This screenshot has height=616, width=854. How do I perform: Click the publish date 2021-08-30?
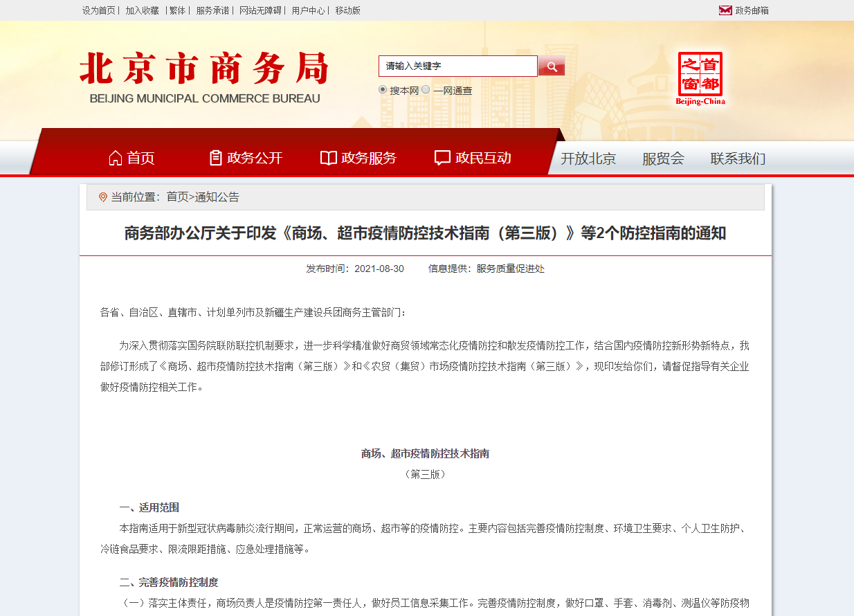coord(379,269)
